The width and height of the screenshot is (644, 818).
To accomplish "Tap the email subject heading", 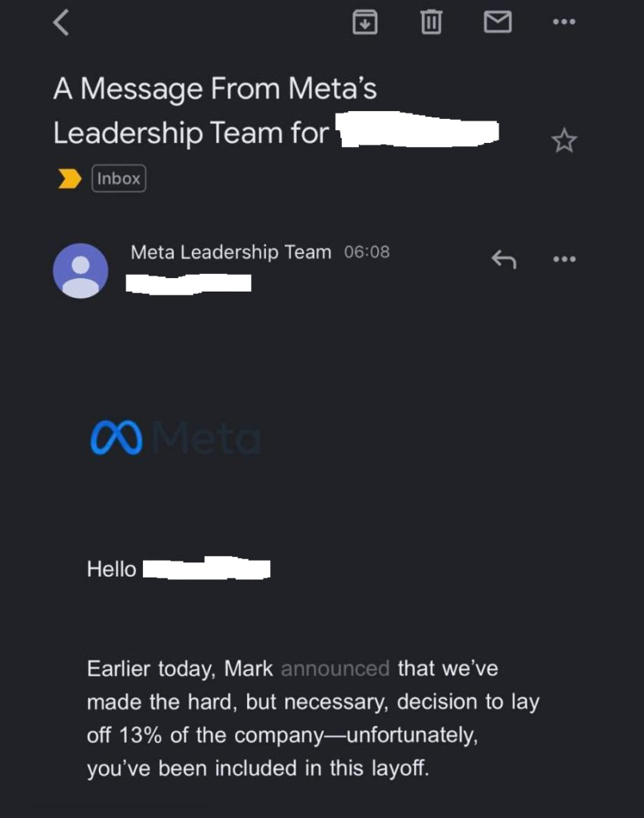I will [216, 110].
